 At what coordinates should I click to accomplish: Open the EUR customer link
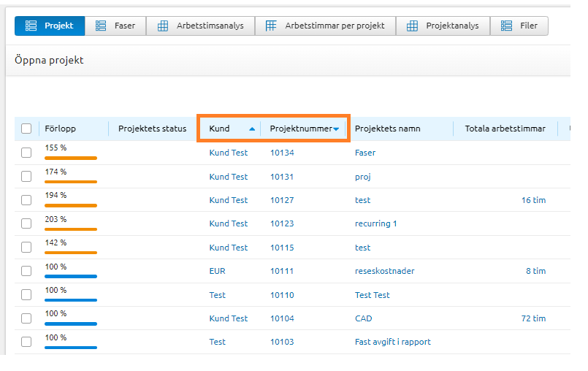[217, 271]
